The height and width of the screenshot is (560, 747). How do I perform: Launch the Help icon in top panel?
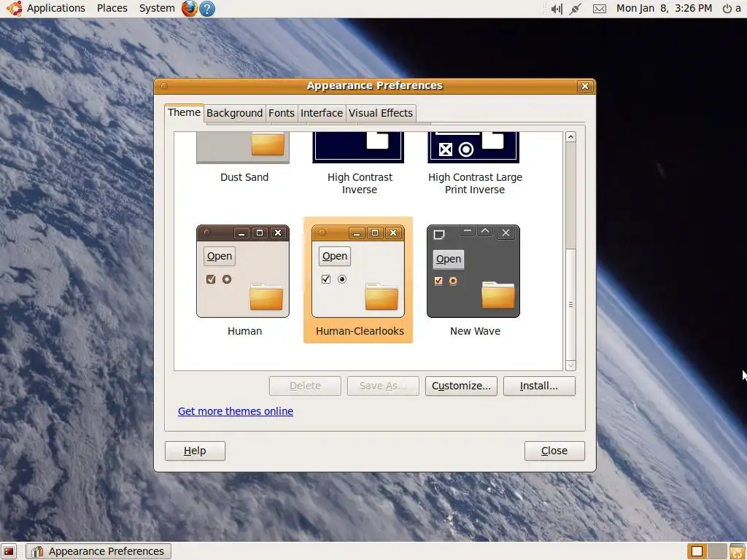pyautogui.click(x=207, y=9)
